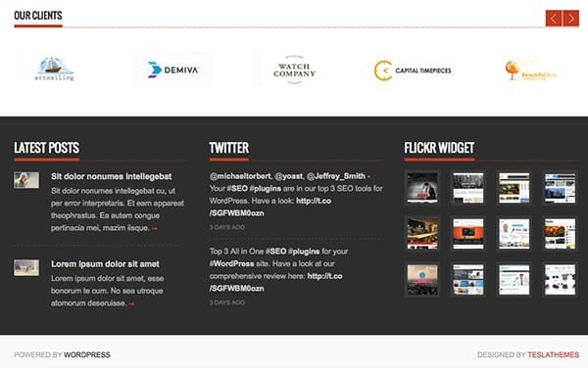The height and width of the screenshot is (368, 588).
Task: Click the second post thumbnail image
Action: click(x=26, y=267)
